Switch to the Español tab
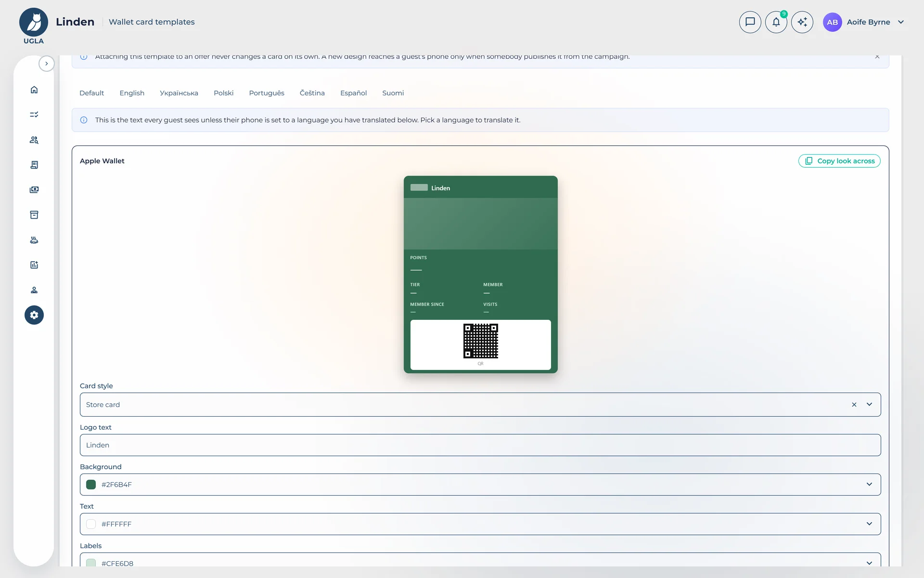The image size is (924, 578). 354,93
